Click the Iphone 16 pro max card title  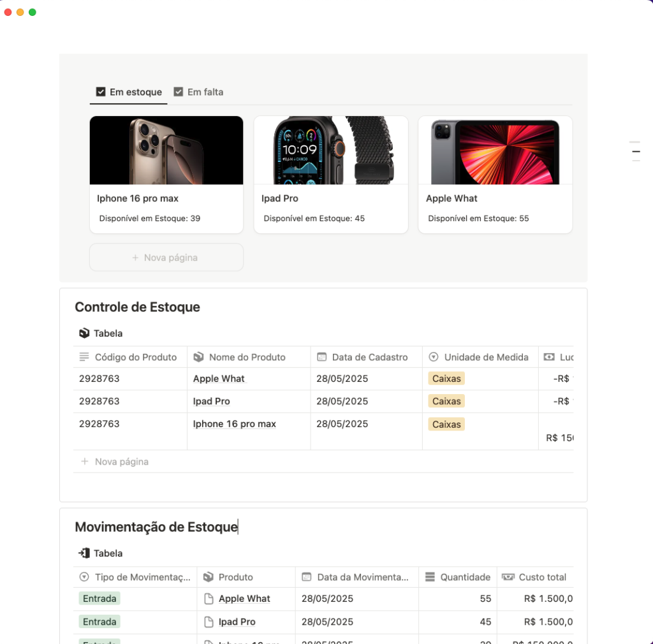pos(138,198)
